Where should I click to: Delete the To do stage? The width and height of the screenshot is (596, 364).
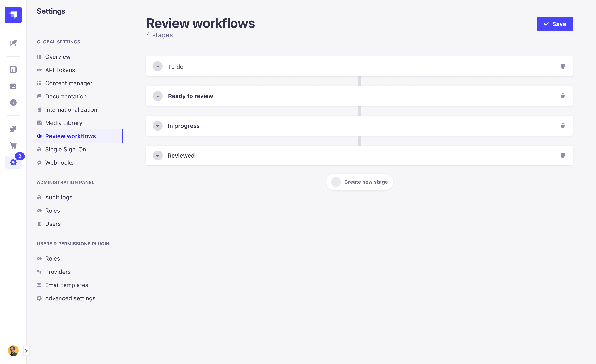pyautogui.click(x=563, y=66)
